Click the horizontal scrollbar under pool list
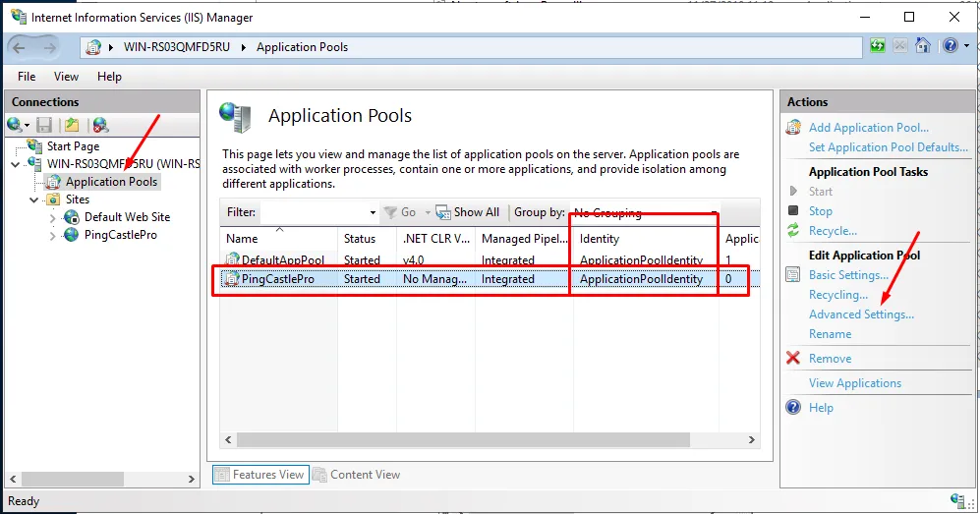 point(463,439)
